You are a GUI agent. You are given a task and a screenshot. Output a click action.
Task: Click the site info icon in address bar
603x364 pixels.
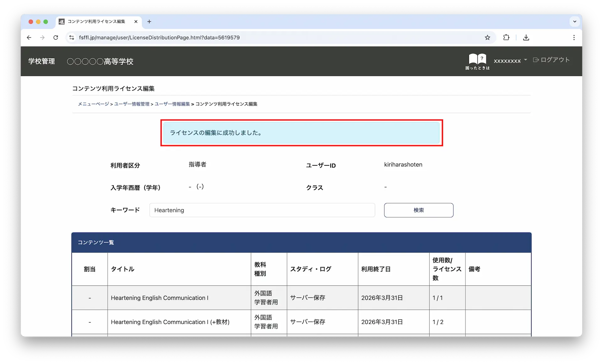click(x=72, y=38)
